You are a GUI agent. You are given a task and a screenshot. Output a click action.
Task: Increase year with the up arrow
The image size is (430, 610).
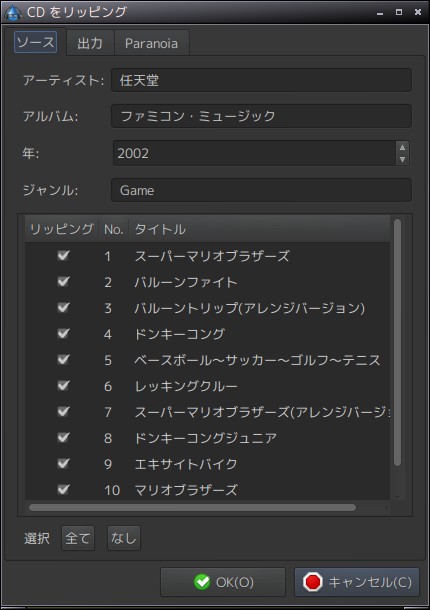[x=402, y=147]
